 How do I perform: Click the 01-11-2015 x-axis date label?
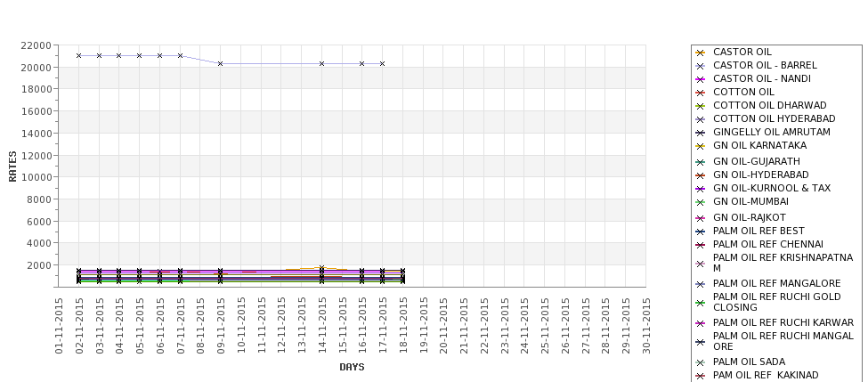59,326
